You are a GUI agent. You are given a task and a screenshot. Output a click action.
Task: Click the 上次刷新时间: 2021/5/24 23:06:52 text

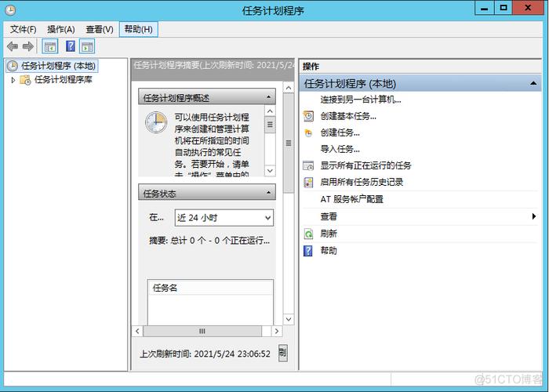click(x=205, y=354)
